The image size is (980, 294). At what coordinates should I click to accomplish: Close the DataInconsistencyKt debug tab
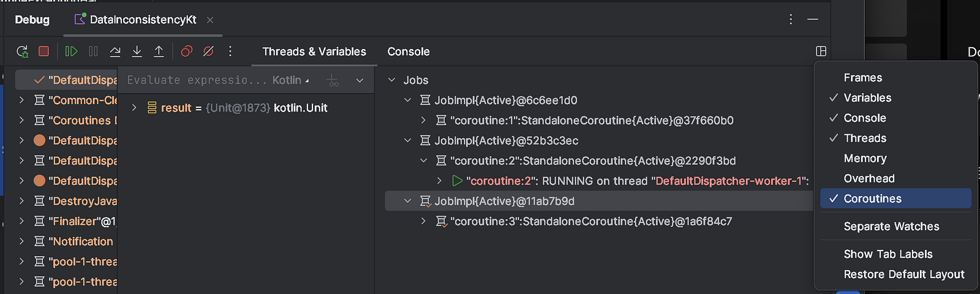(210, 20)
